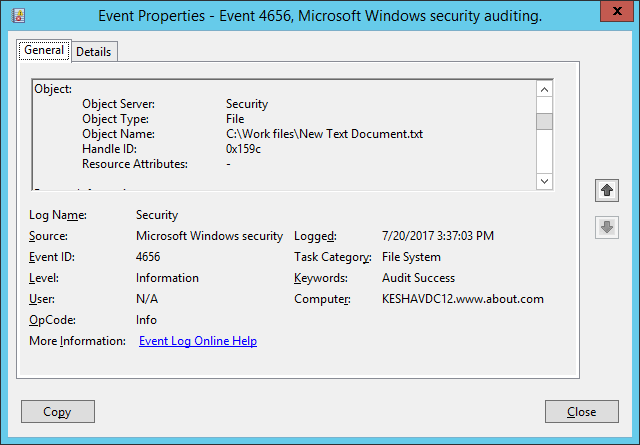The image size is (640, 445).
Task: Click the previous event up arrow button
Action: tap(607, 190)
